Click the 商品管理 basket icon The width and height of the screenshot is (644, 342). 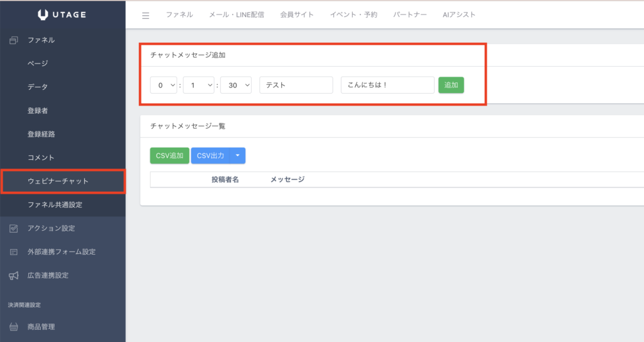(14, 327)
